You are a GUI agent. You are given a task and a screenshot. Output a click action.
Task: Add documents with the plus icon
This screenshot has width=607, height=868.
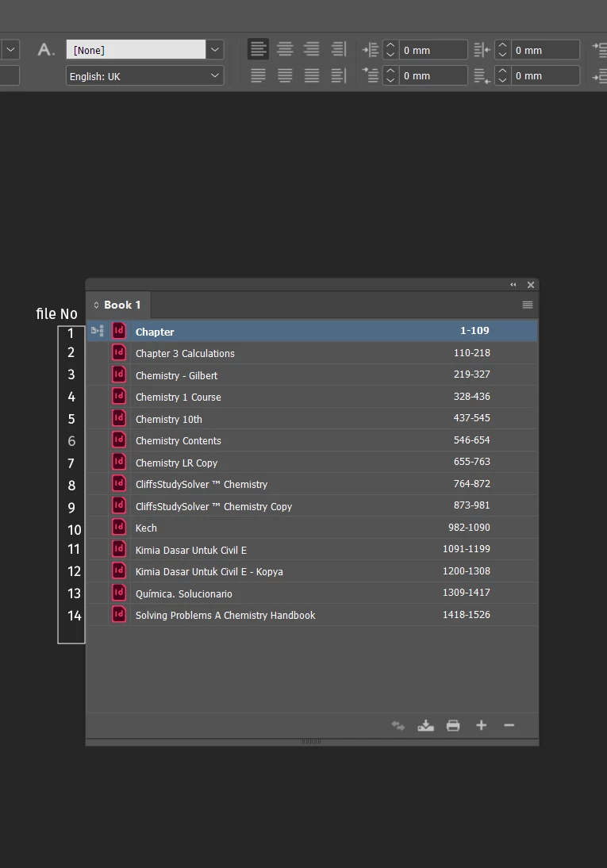click(482, 725)
